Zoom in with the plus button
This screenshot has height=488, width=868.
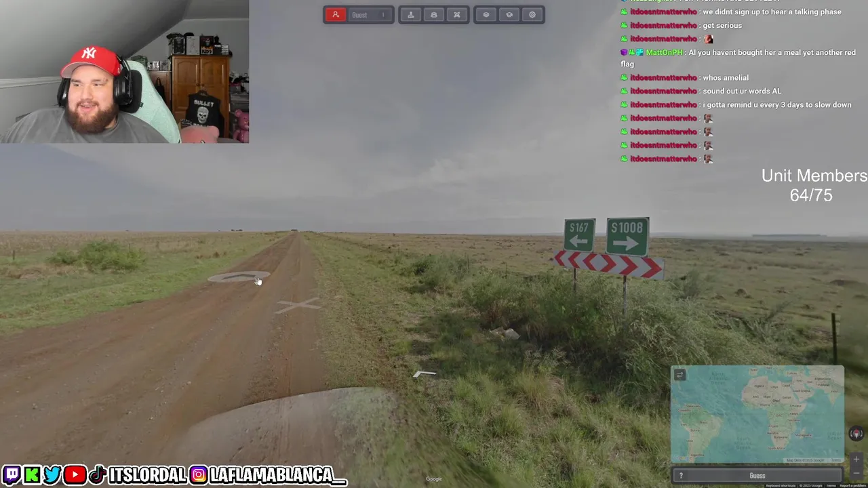coord(856,459)
